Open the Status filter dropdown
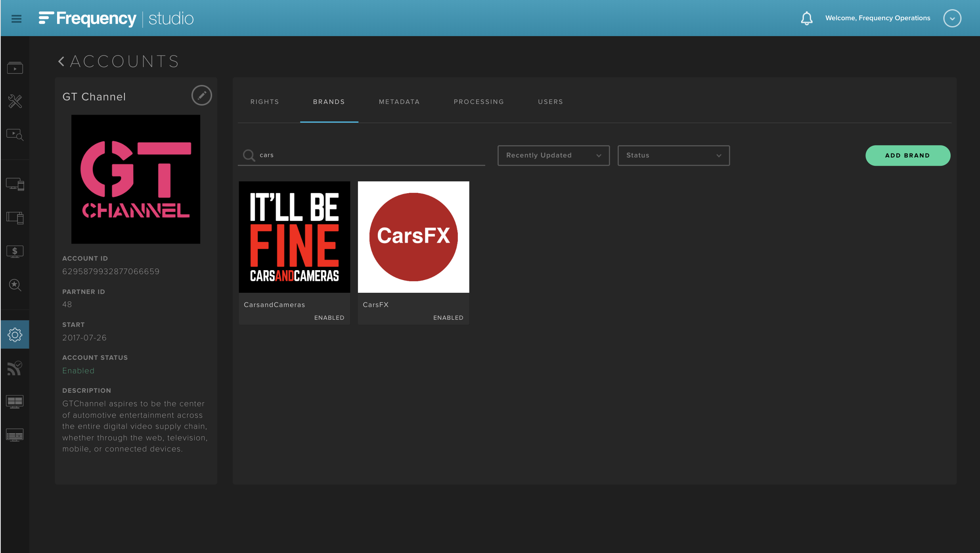Image resolution: width=980 pixels, height=553 pixels. click(x=674, y=156)
